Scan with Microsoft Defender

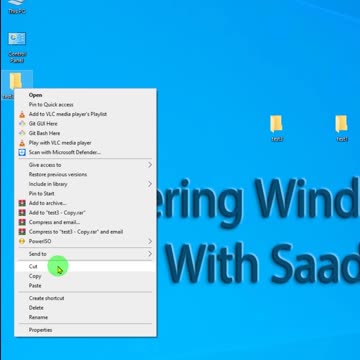pyautogui.click(x=85, y=152)
